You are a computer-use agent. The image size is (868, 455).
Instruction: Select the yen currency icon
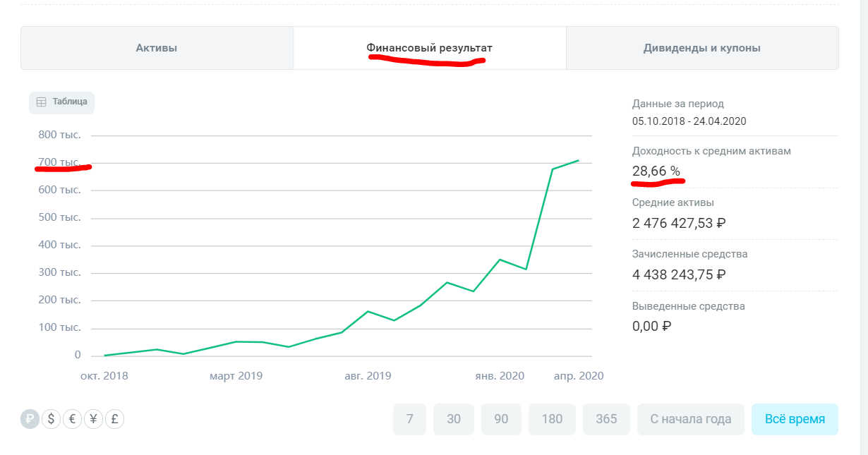(x=93, y=419)
